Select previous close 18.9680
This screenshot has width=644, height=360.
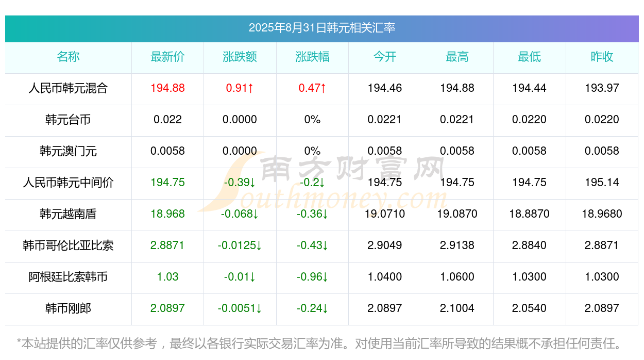[x=602, y=214]
